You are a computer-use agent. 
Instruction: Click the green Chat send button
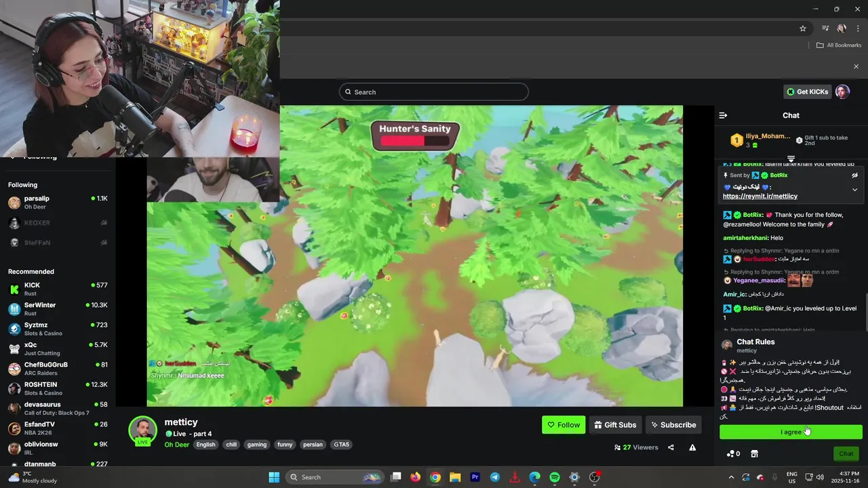[846, 453]
